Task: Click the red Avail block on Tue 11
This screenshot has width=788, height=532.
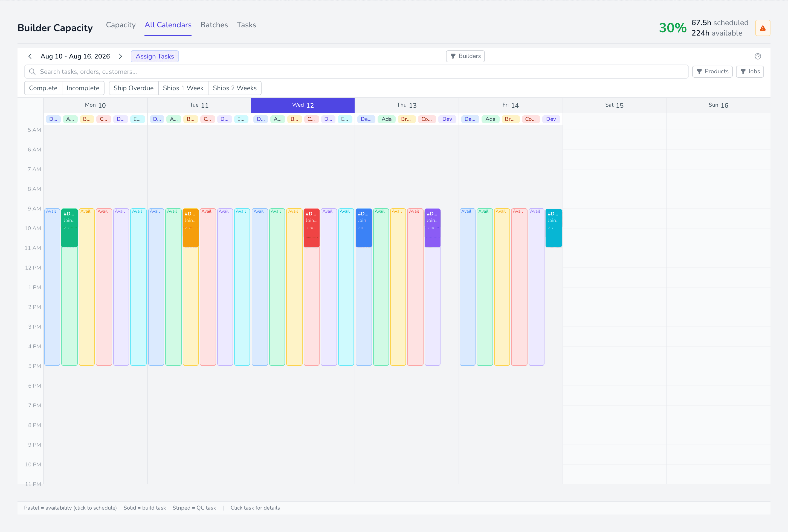Action: (x=208, y=287)
